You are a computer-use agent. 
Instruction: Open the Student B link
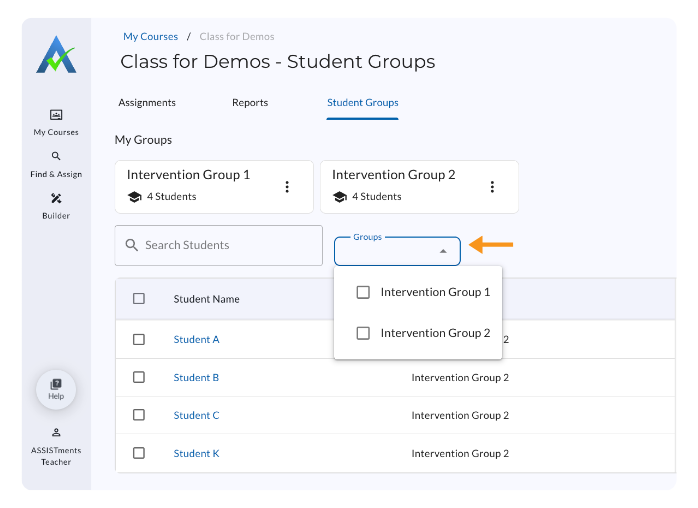(196, 378)
